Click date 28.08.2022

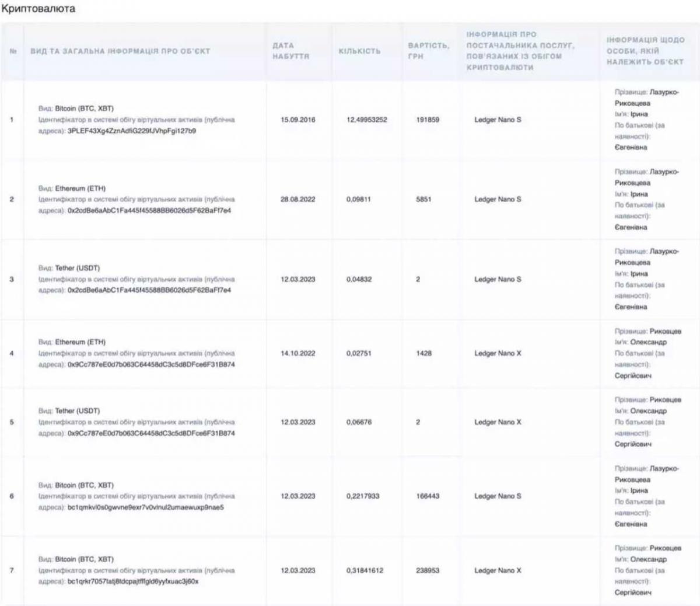tap(298, 199)
